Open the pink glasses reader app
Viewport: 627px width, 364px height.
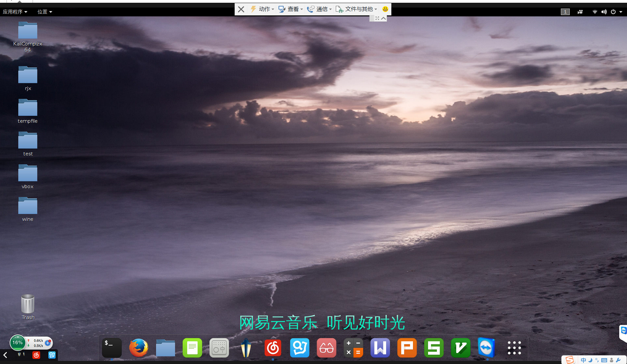pyautogui.click(x=326, y=348)
